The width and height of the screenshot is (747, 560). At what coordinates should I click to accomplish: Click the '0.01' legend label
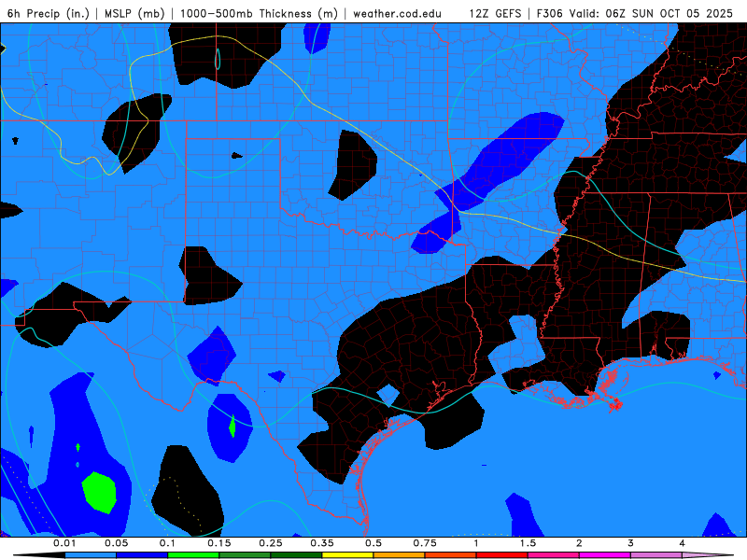click(64, 543)
